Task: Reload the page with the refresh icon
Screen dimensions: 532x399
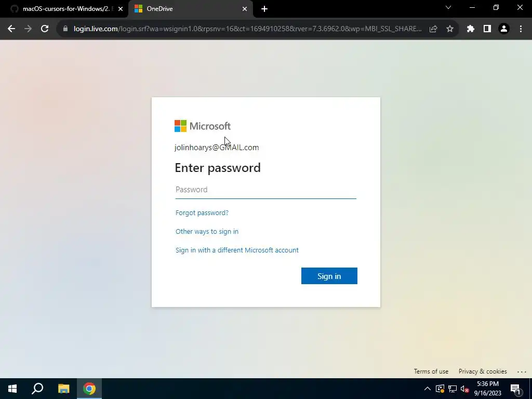Action: click(x=45, y=29)
